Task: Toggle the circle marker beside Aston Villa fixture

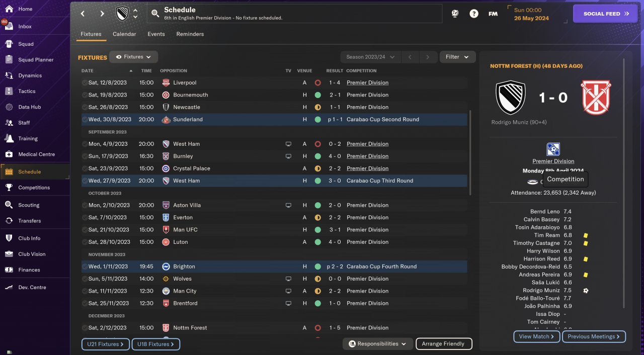Action: point(85,205)
